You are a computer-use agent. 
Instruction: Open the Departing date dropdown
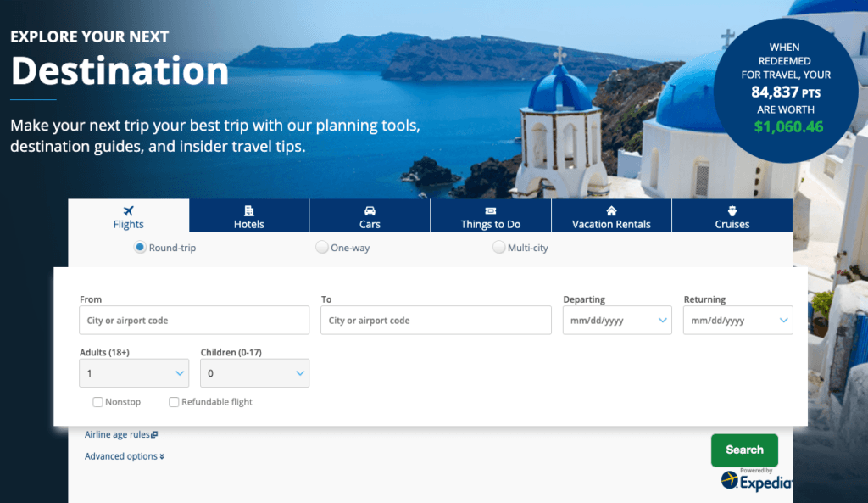click(617, 320)
